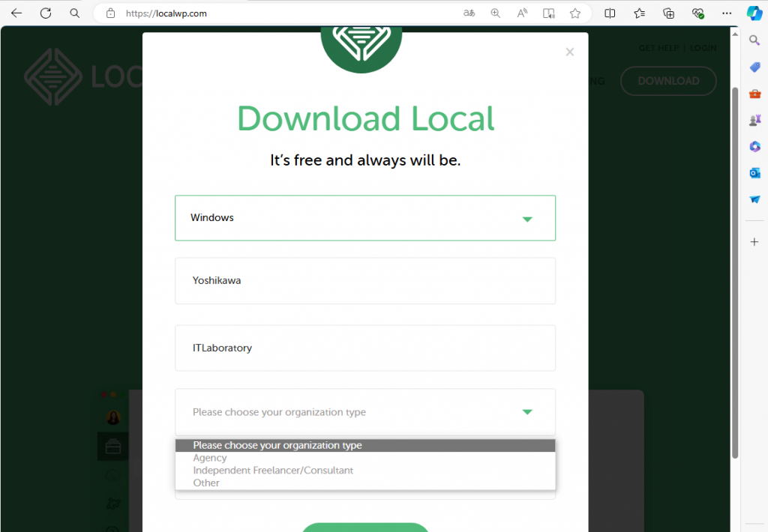Click the DOWNLOAD button in page header
This screenshot has height=532, width=768.
668,81
